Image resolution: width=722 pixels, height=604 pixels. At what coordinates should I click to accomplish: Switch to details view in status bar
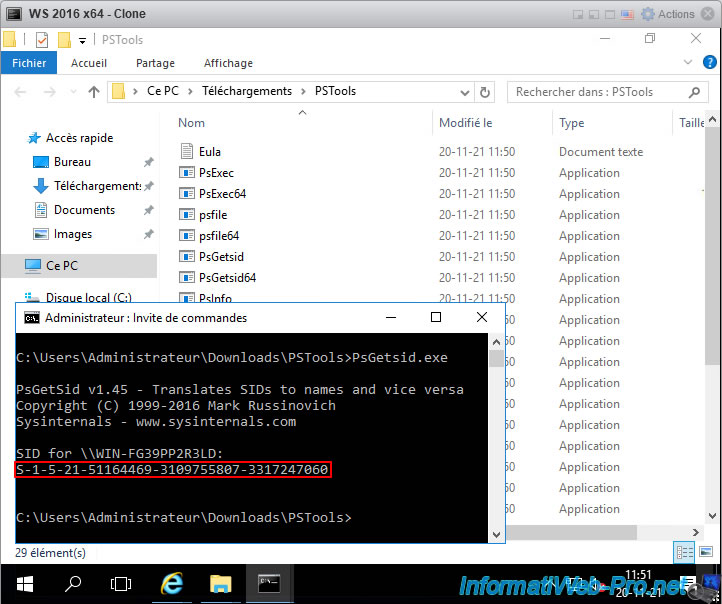click(685, 552)
